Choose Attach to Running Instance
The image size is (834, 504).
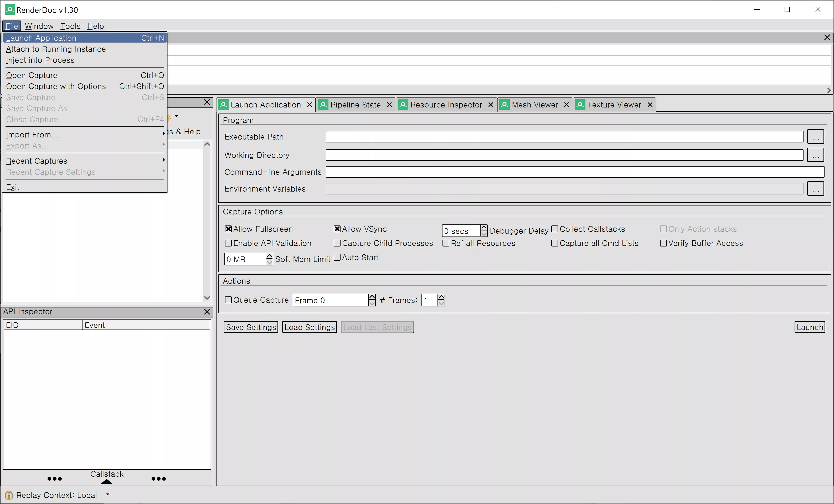point(85,49)
